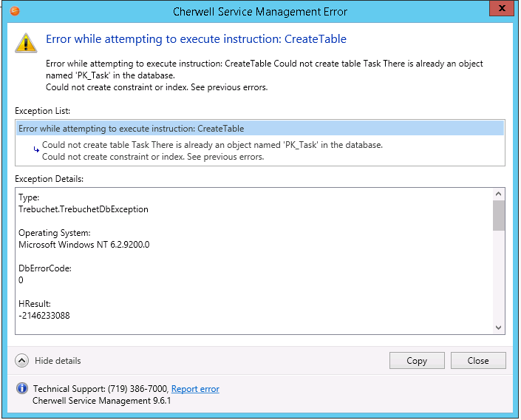Click the Microsoft Windows NT 6.2.9200.0 line
Viewport: 521px width, 420px height.
[84, 245]
